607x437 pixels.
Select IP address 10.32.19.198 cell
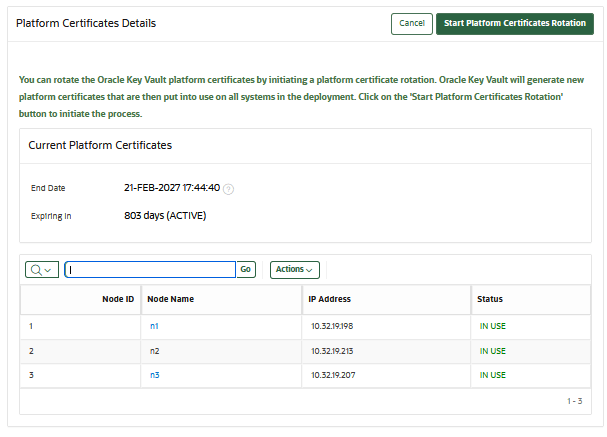(331, 326)
